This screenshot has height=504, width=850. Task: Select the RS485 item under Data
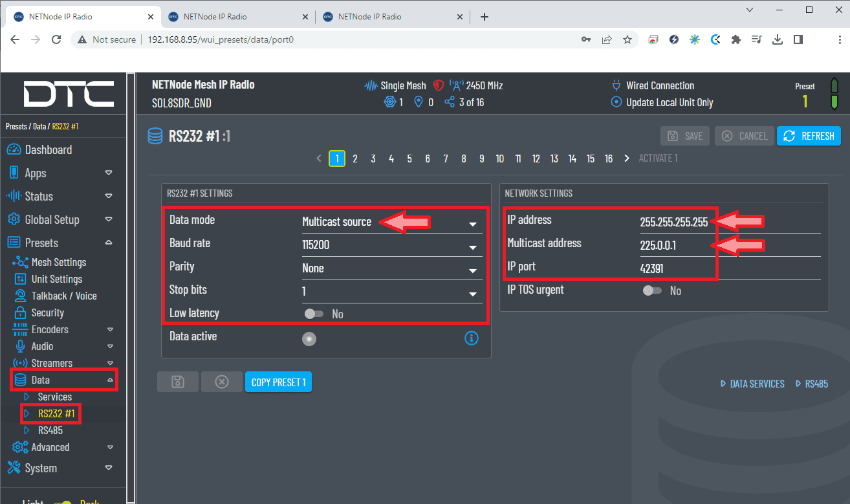(x=50, y=430)
